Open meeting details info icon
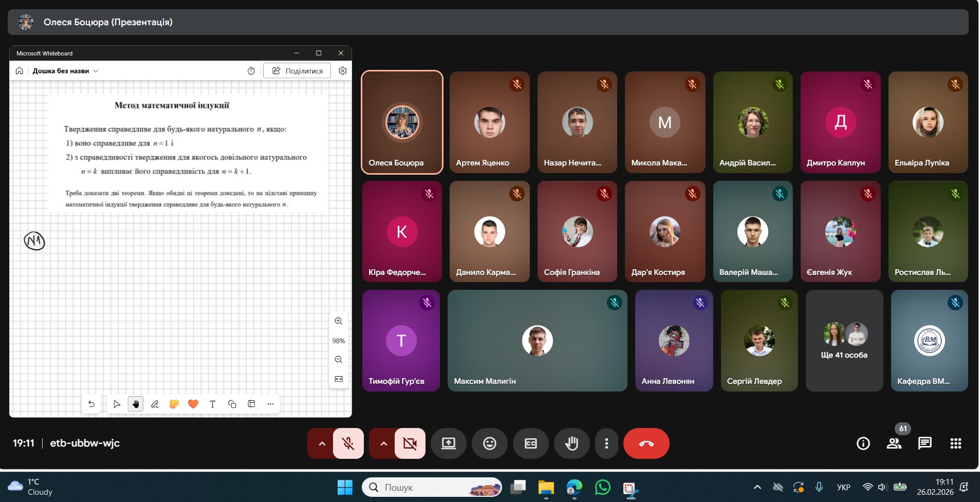This screenshot has height=502, width=980. point(863,443)
